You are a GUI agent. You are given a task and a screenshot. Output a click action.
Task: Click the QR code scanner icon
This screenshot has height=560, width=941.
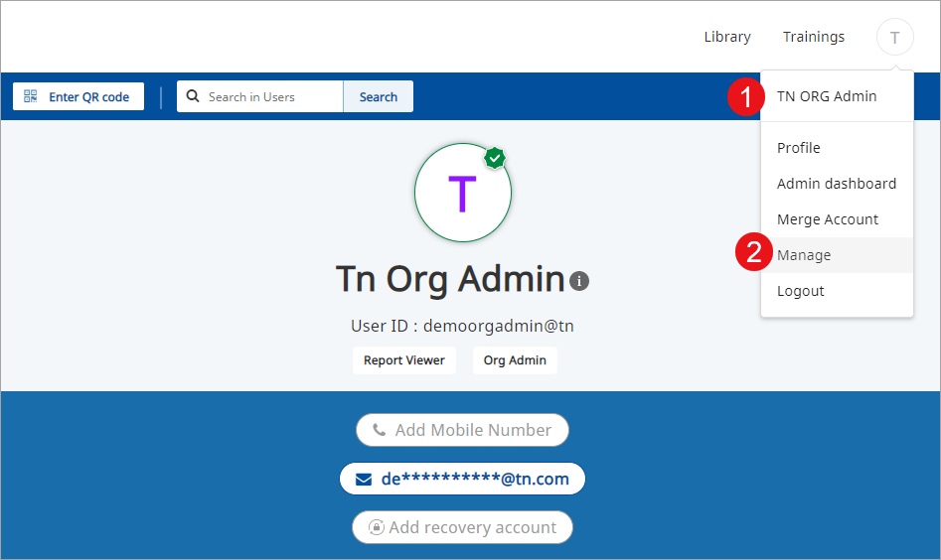click(x=31, y=96)
